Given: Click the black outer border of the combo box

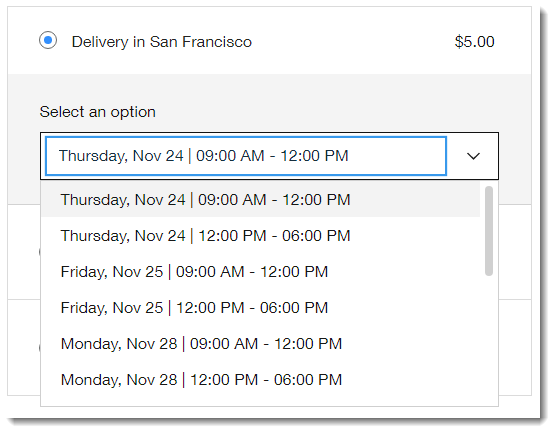Looking at the screenshot, I should click(x=269, y=133).
